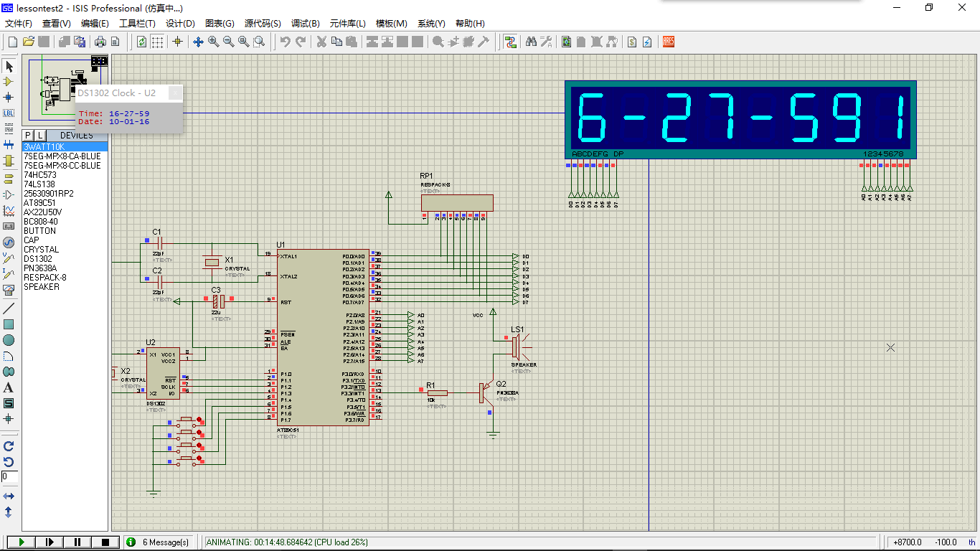This screenshot has height=551, width=980.
Task: Click L library manage button
Action: [40, 135]
